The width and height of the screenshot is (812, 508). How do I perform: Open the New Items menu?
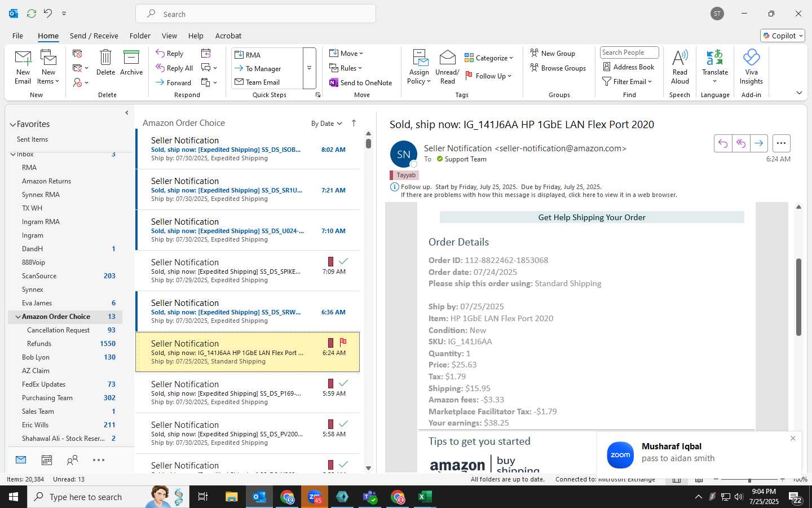tap(48, 67)
